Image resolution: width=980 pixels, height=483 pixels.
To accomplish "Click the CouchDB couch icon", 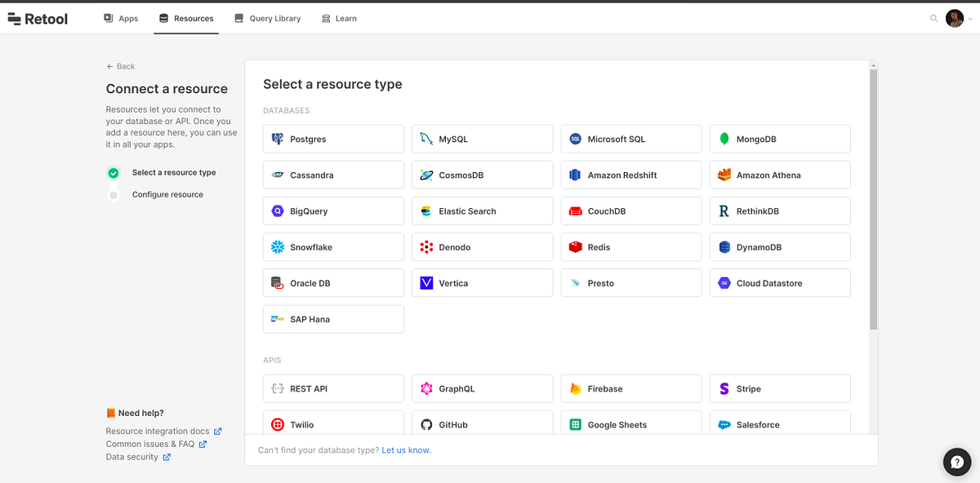I will pyautogui.click(x=575, y=211).
